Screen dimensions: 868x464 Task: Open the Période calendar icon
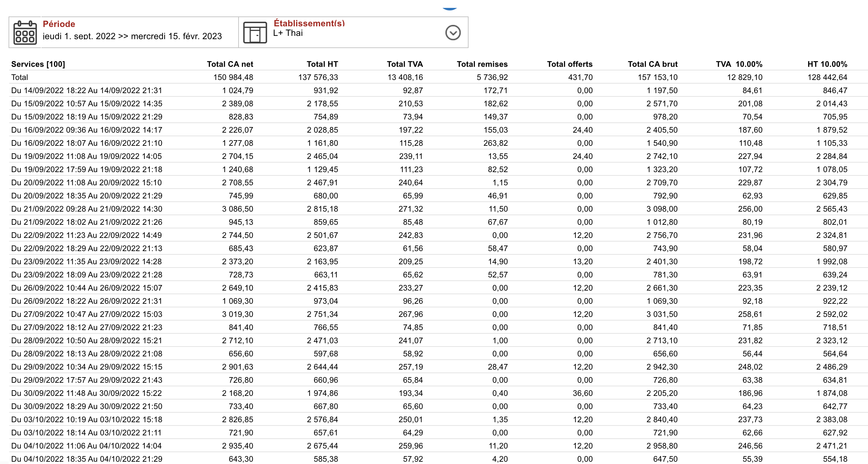click(x=25, y=32)
